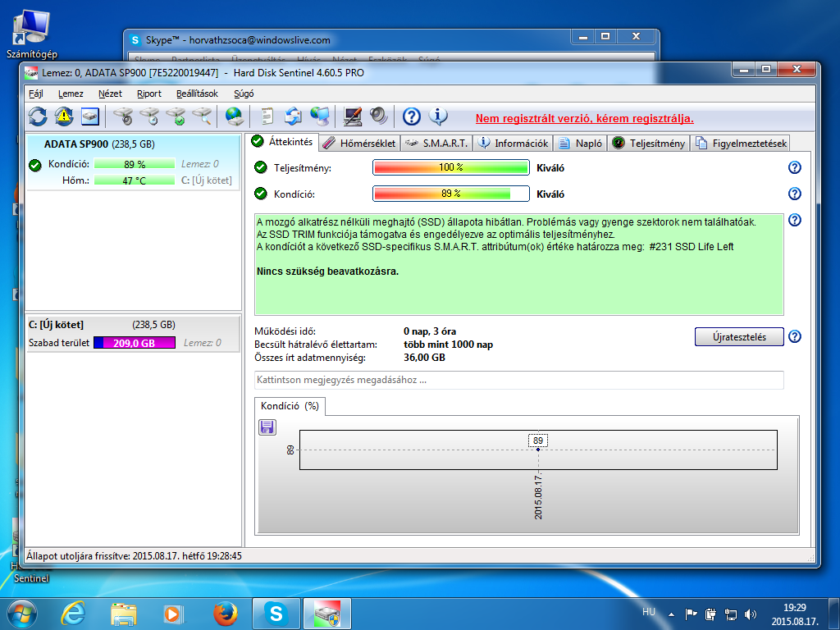
Task: Switch to the Napló tab
Action: [580, 144]
